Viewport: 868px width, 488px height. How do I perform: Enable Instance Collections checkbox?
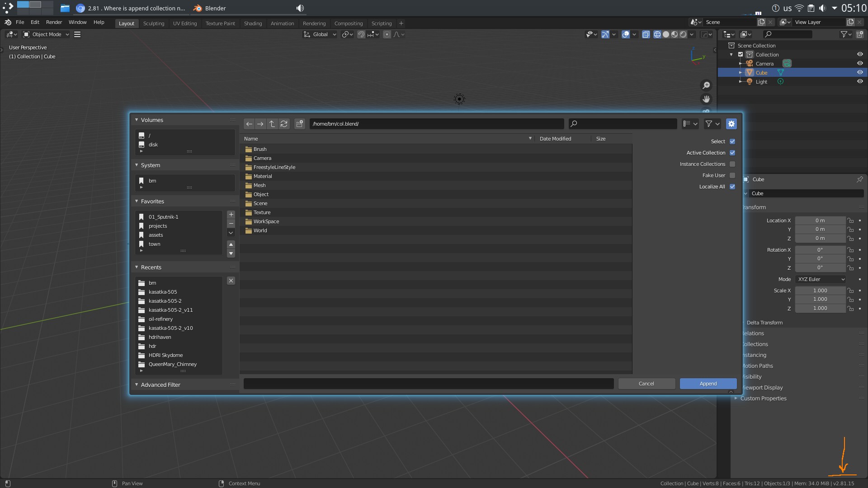pyautogui.click(x=732, y=164)
